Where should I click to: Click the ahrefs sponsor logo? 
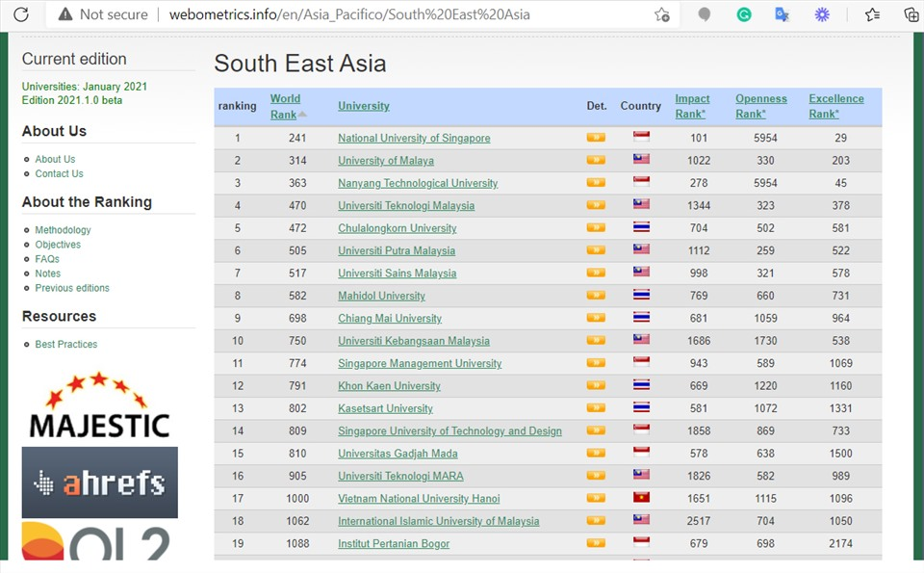click(99, 482)
